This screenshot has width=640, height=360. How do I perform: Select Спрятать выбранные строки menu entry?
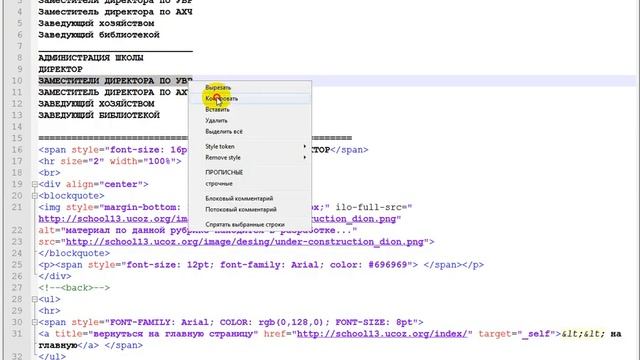pos(245,224)
